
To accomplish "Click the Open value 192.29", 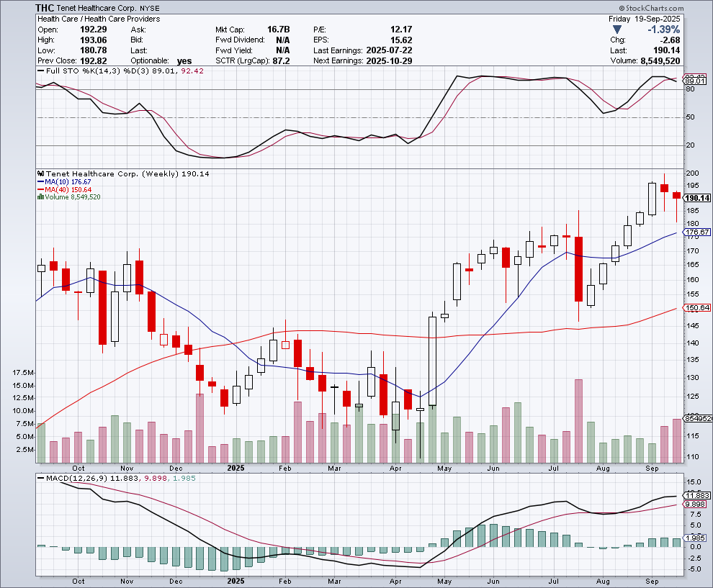I will click(93, 30).
